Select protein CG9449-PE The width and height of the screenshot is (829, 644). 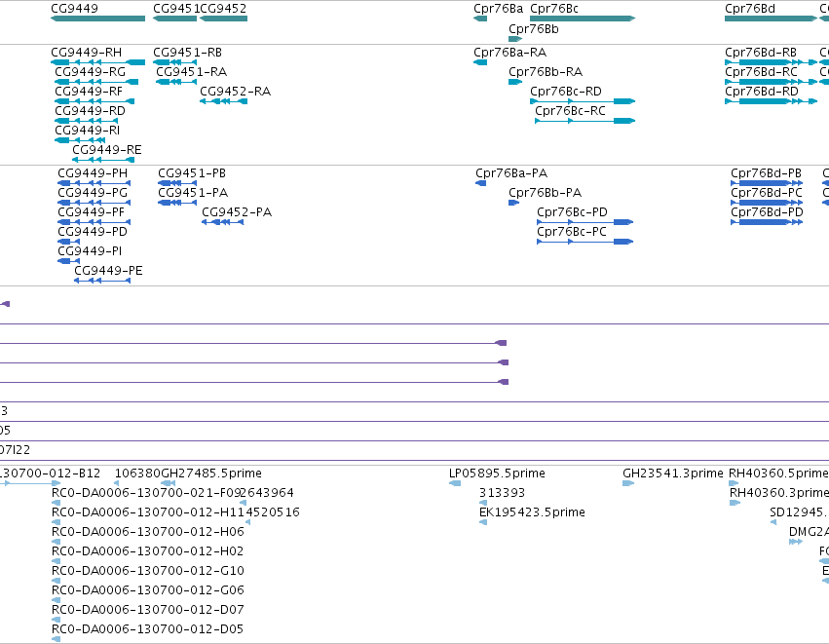(x=108, y=271)
